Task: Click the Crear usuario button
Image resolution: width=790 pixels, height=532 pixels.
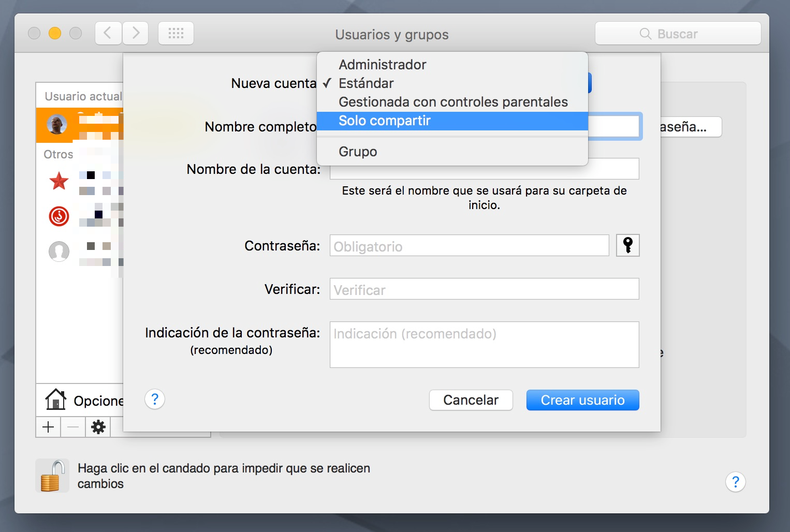Action: 583,400
